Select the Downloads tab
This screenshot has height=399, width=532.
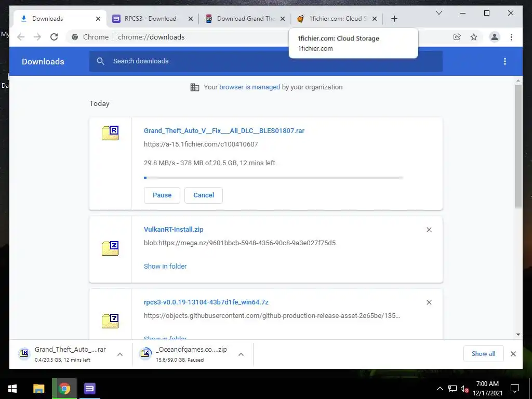point(59,19)
